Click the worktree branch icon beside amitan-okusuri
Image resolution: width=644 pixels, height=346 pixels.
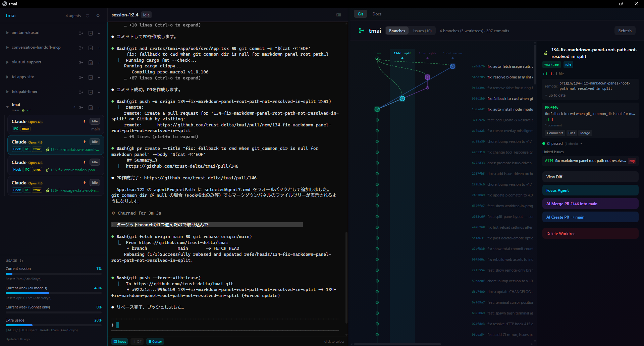[80, 33]
